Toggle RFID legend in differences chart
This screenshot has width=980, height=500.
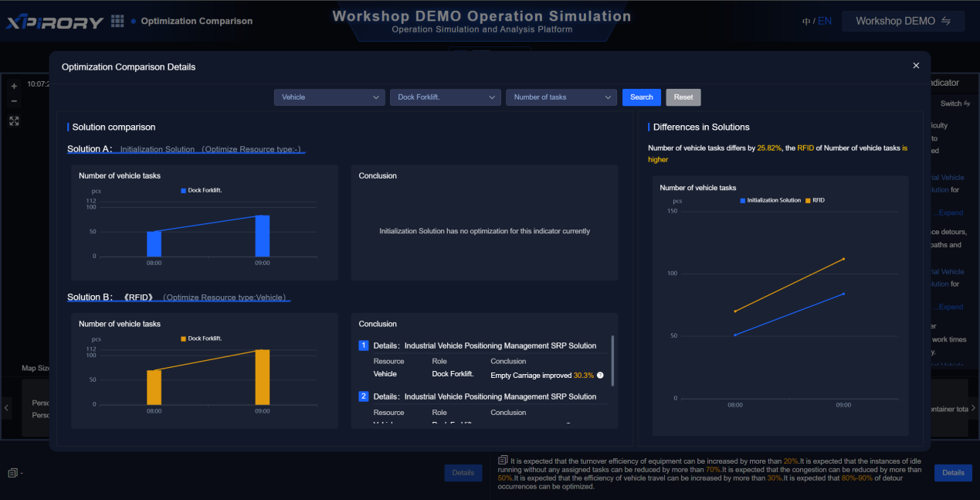pyautogui.click(x=815, y=200)
